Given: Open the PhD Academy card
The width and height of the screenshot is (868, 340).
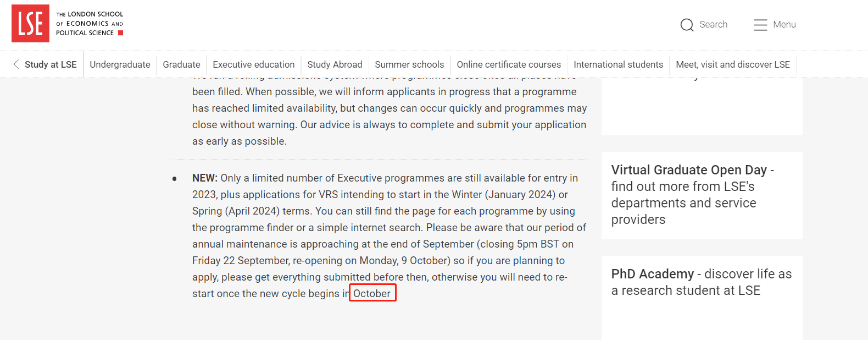Looking at the screenshot, I should (x=701, y=282).
